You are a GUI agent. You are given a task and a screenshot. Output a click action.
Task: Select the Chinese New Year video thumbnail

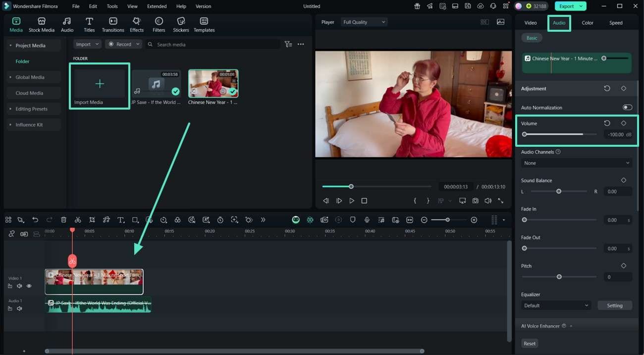coord(213,83)
